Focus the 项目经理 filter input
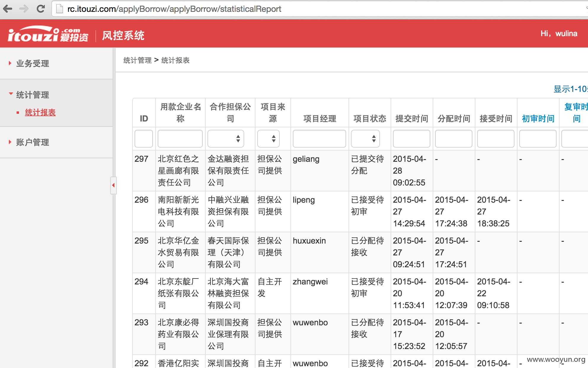The height and width of the screenshot is (368, 588). [319, 138]
